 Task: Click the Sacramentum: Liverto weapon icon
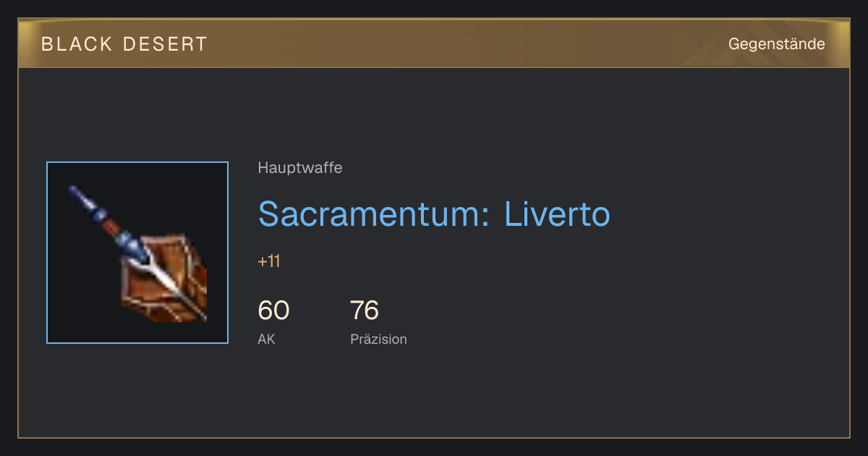click(x=137, y=253)
